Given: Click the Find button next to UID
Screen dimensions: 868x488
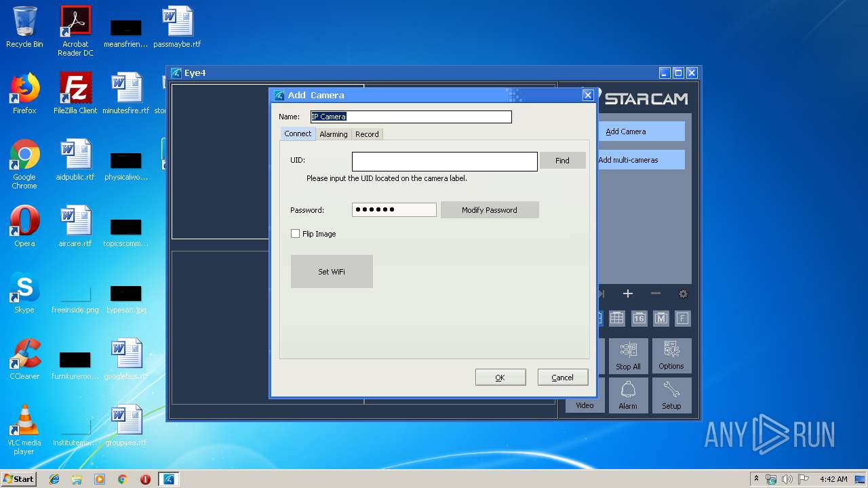Looking at the screenshot, I should [562, 161].
